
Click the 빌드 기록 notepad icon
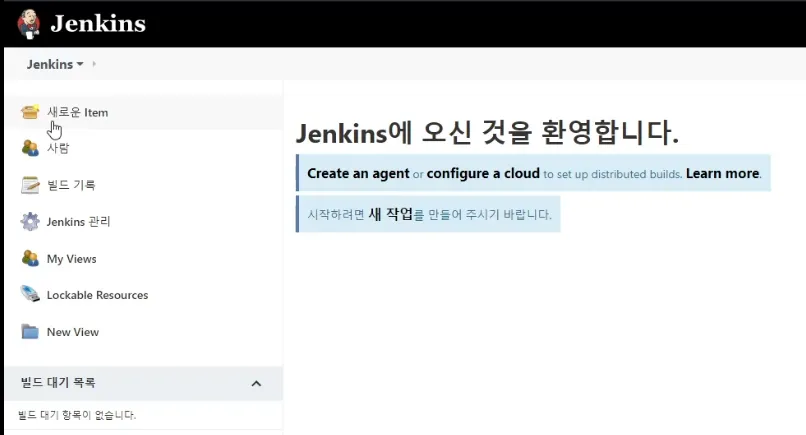30,185
